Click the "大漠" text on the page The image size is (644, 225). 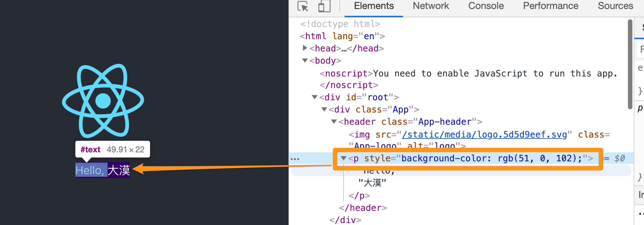click(119, 170)
